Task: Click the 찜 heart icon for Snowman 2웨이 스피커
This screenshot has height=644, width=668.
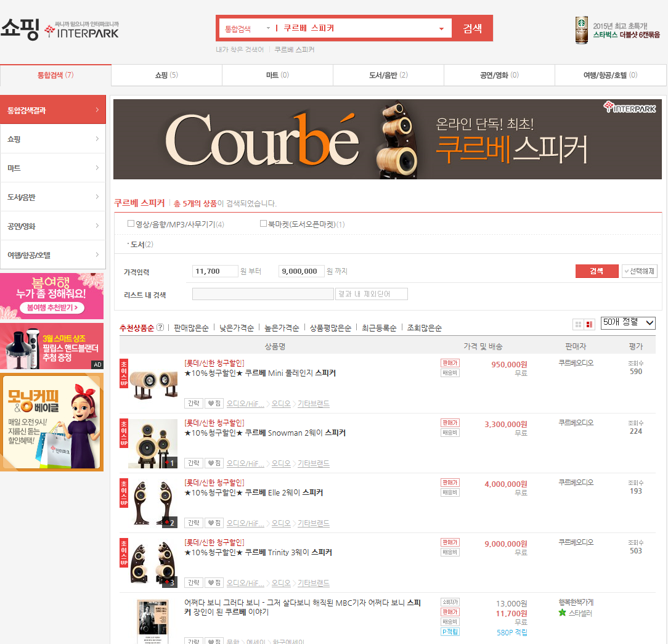Action: click(x=214, y=463)
